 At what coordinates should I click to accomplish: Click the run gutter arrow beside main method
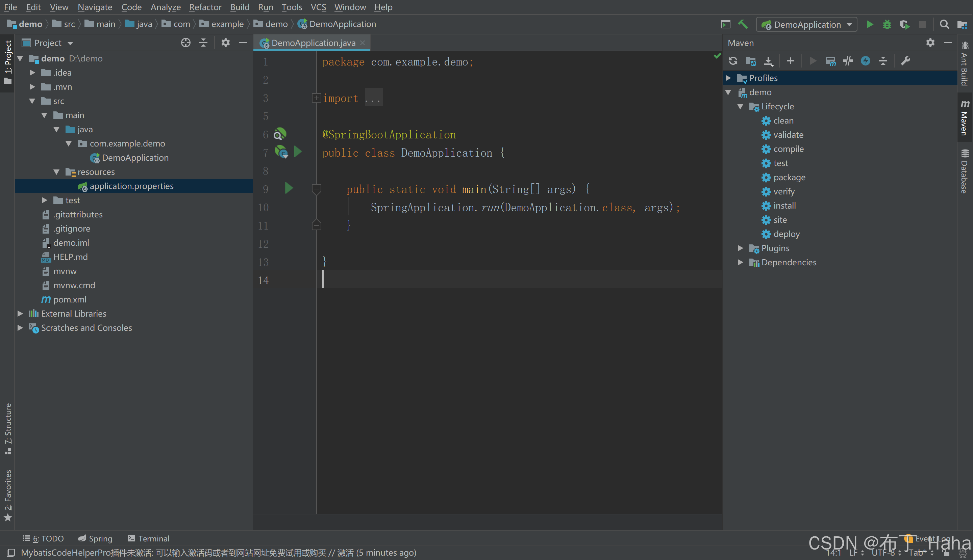289,188
